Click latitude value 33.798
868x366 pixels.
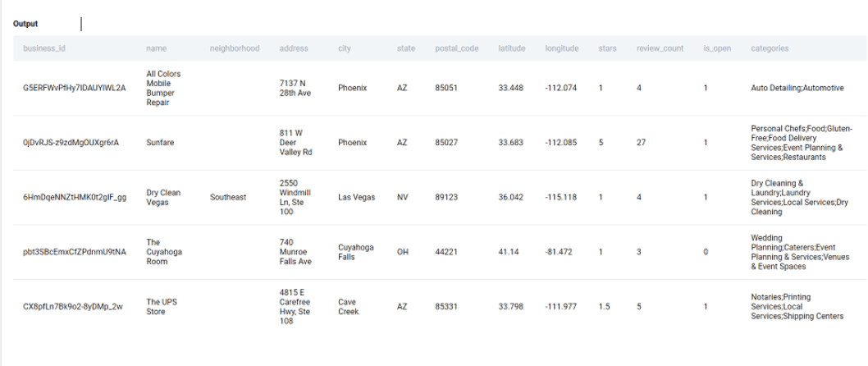[x=510, y=307]
